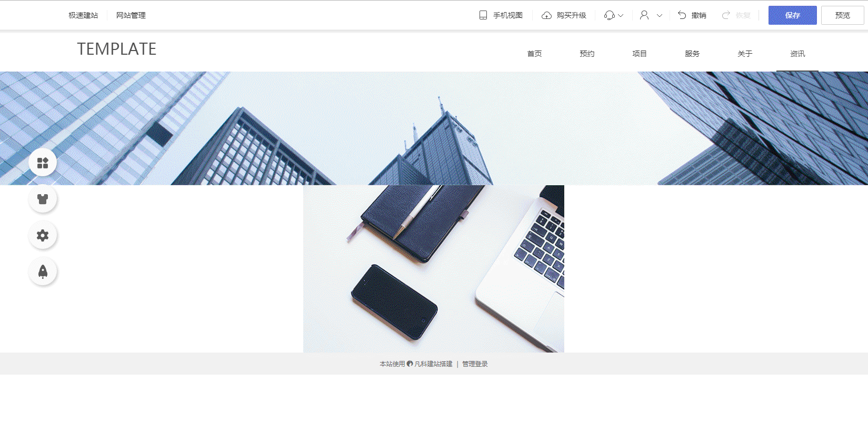Open 网站管理 menu
The image size is (868, 442).
(x=131, y=15)
